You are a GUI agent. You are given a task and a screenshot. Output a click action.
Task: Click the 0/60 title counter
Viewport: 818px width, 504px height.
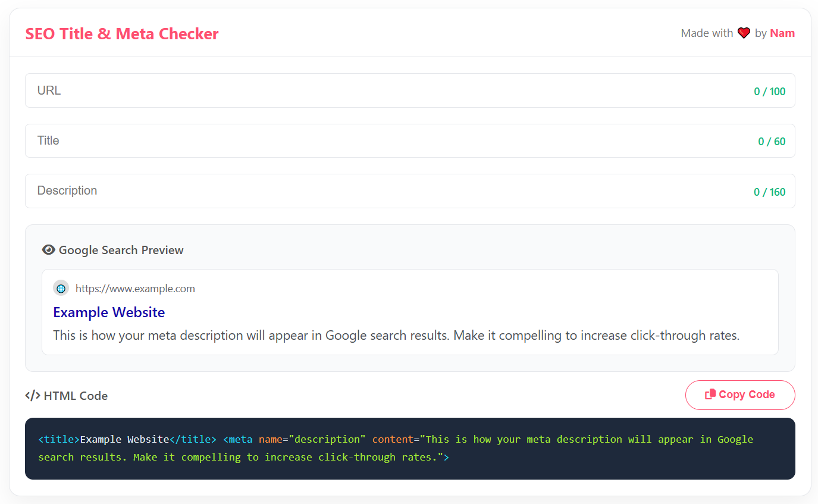(772, 140)
